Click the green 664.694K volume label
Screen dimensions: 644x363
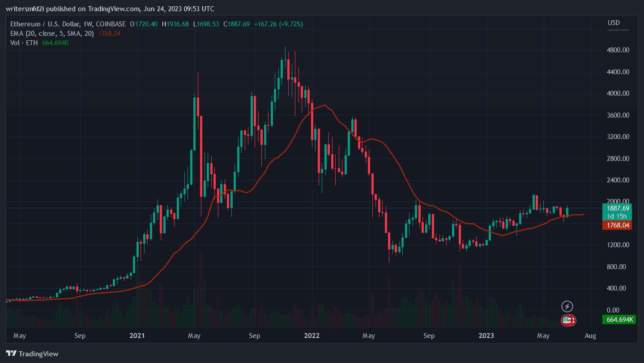(x=619, y=319)
